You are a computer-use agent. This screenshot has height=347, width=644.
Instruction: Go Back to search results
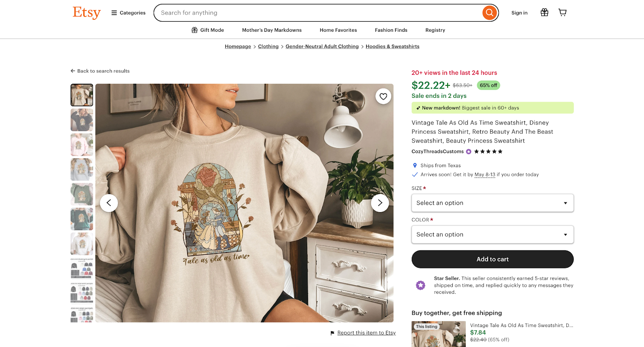(x=100, y=71)
